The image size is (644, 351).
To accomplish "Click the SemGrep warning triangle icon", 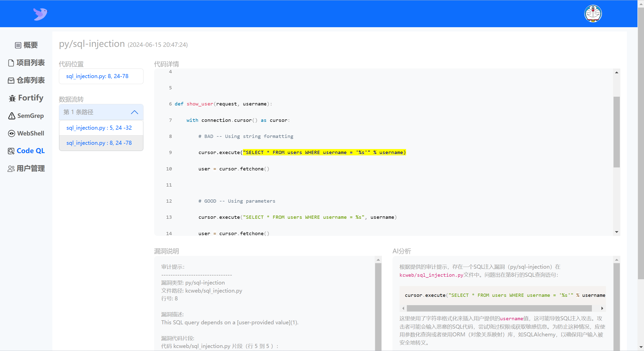I will coord(12,116).
